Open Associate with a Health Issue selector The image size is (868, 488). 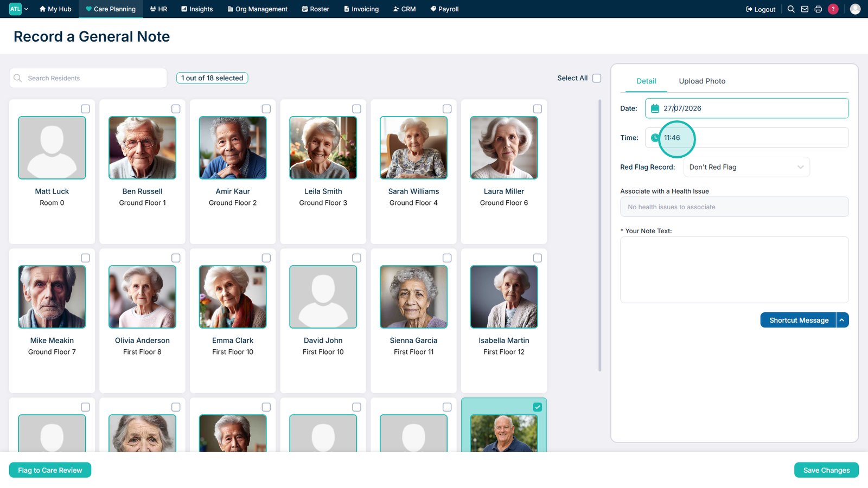point(735,207)
